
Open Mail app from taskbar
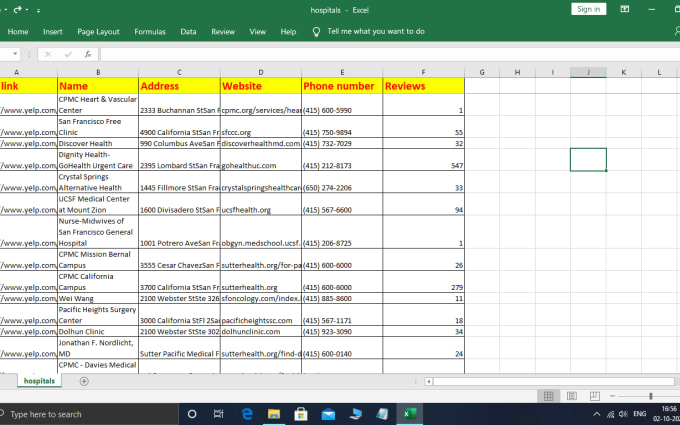coord(328,414)
